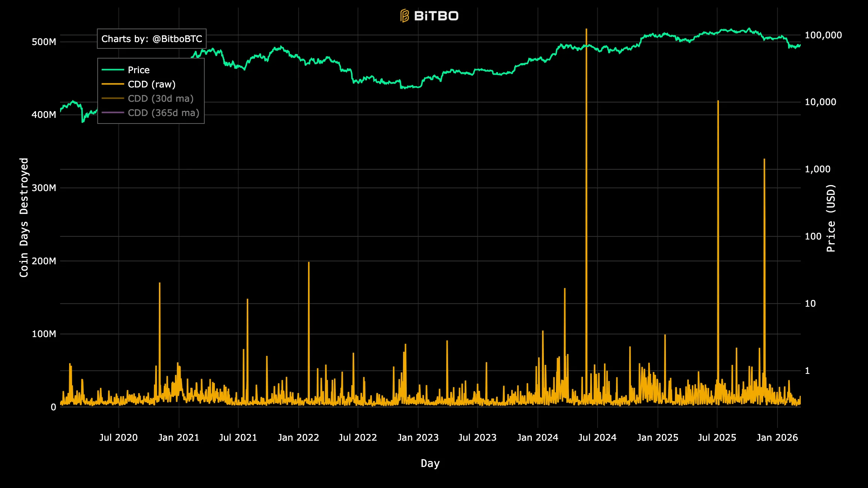Screen dimensions: 868x488
Task: Click the legend panel box
Action: click(x=151, y=90)
